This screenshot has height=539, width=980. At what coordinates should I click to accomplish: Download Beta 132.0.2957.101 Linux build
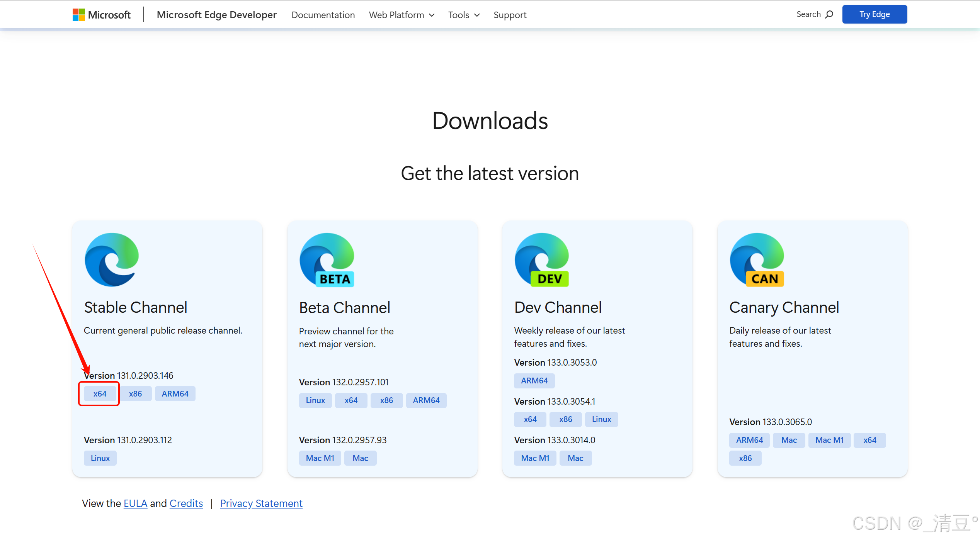315,400
